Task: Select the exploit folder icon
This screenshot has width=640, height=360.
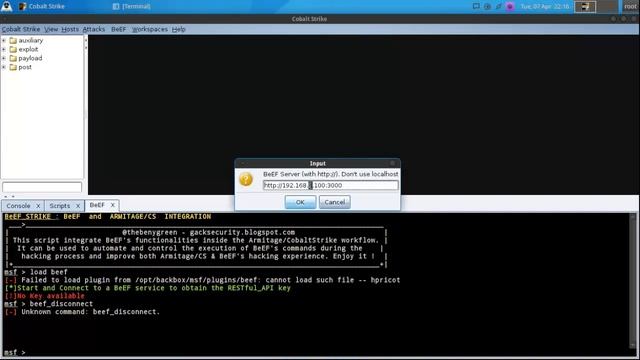Action: pos(13,49)
